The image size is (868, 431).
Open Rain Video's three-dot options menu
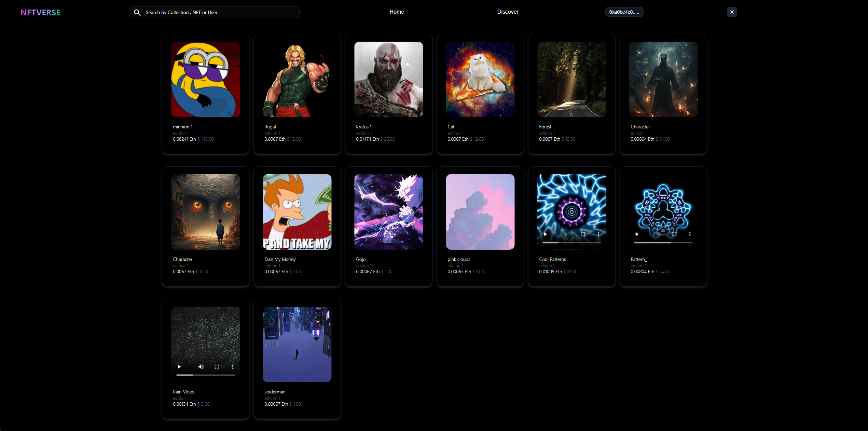(x=232, y=366)
